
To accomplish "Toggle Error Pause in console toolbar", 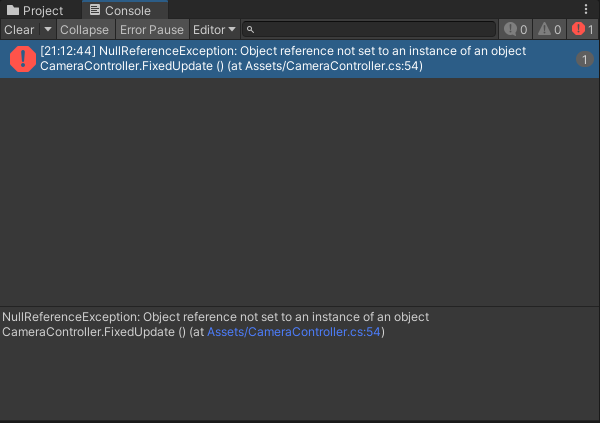I will pyautogui.click(x=152, y=30).
